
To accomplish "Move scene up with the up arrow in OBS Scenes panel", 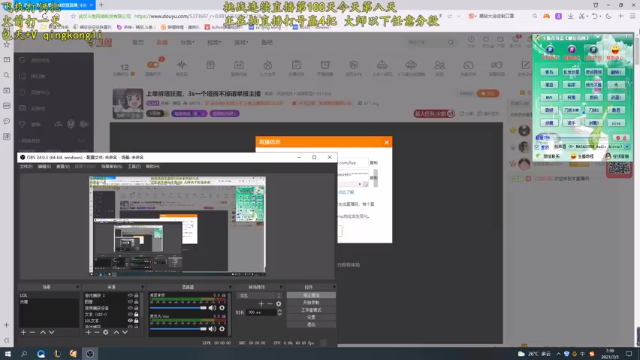I will pyautogui.click(x=42, y=332).
